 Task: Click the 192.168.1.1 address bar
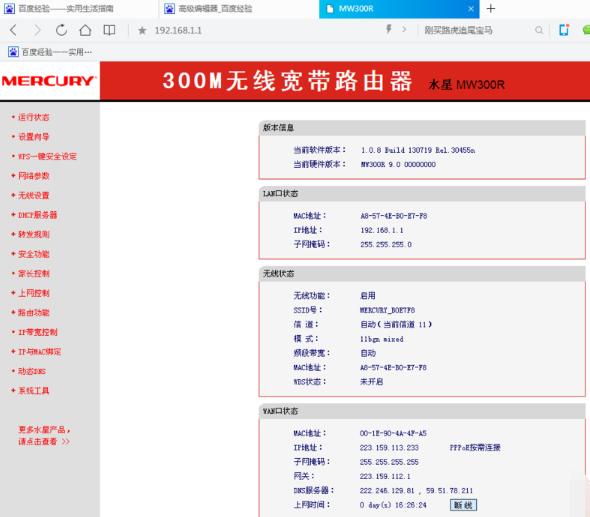coord(178,30)
